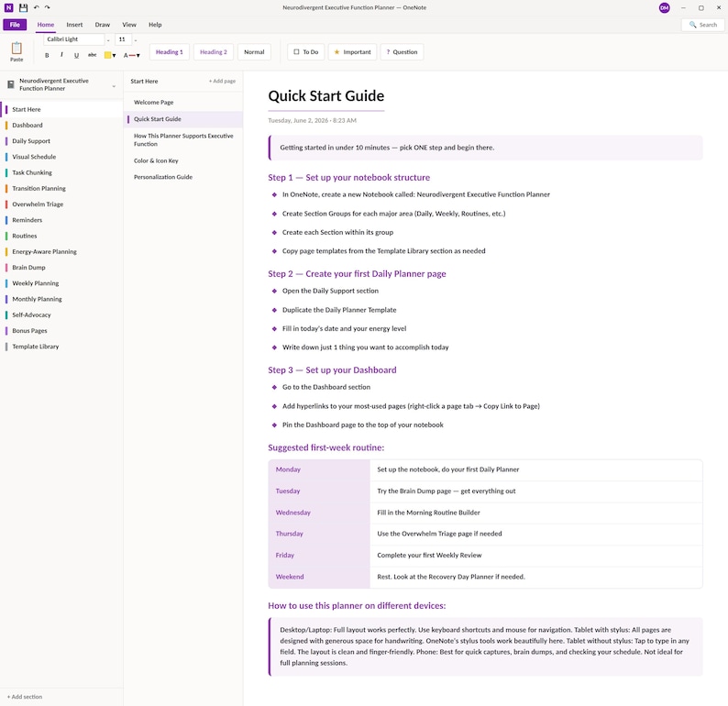Screen dimensions: 728x706
Task: Tag the note as Important
Action: 352,52
